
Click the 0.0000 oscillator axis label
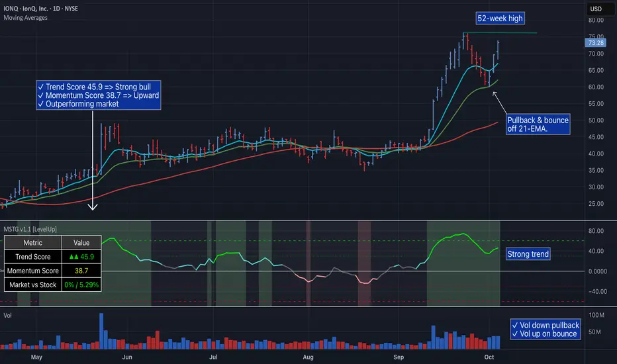(x=597, y=271)
